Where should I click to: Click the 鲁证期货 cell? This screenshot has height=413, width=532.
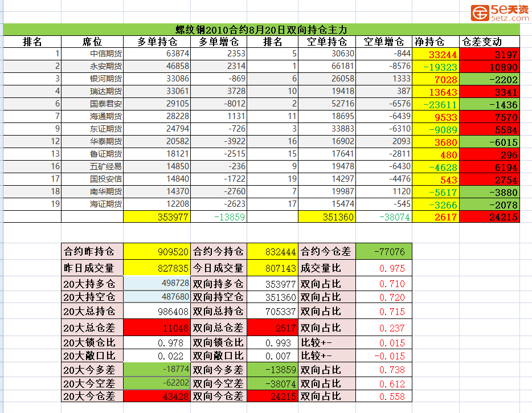(92, 154)
